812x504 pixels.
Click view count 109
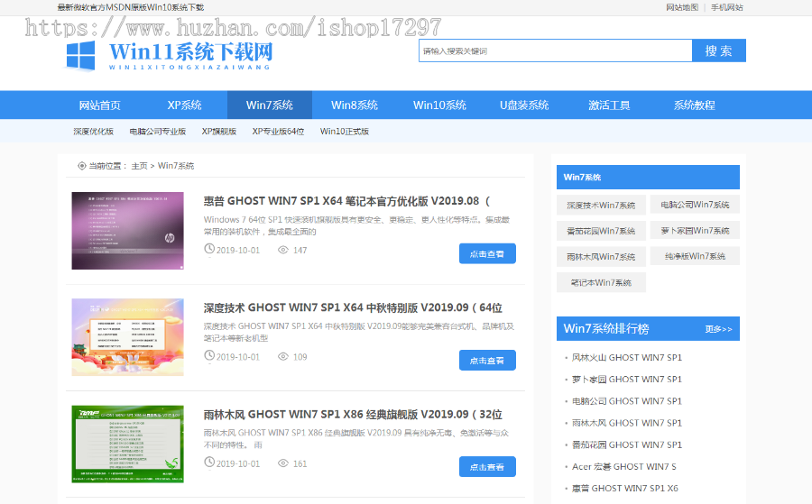300,357
